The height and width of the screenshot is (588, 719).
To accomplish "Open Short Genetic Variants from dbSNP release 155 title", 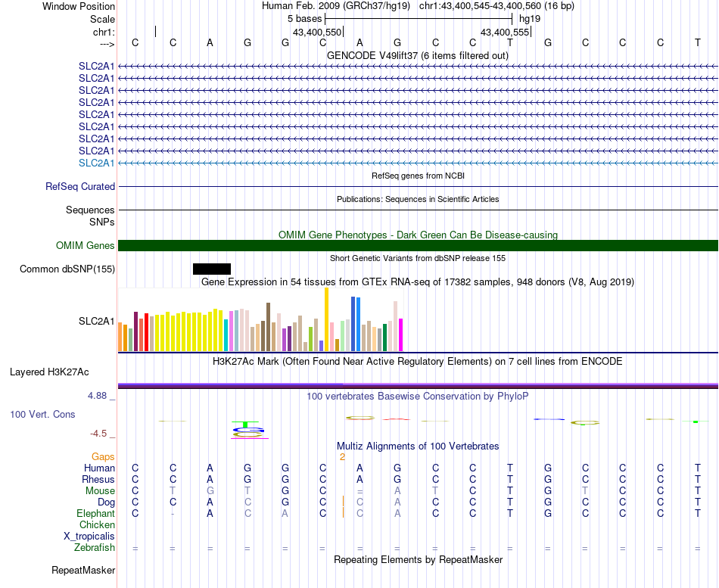I will [418, 258].
